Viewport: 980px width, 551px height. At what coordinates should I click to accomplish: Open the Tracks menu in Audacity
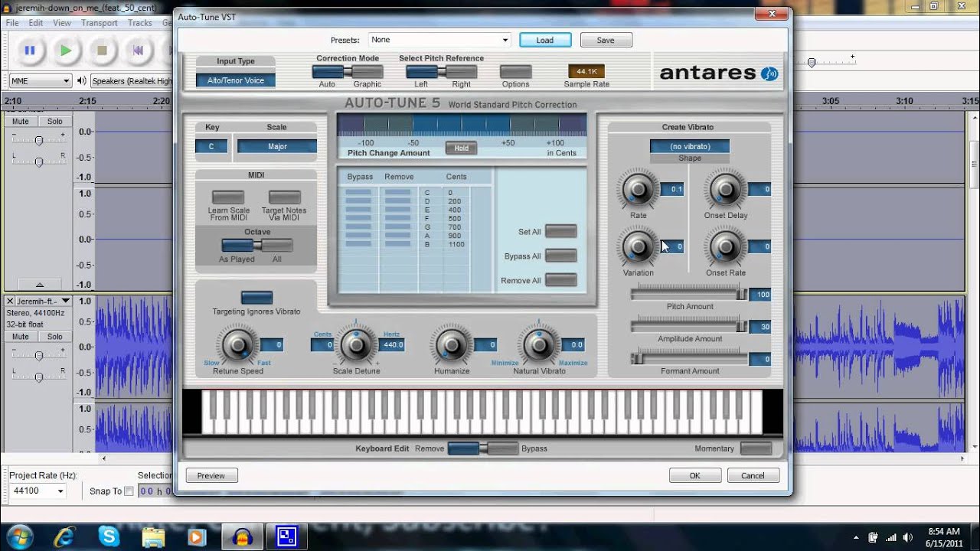coord(140,23)
